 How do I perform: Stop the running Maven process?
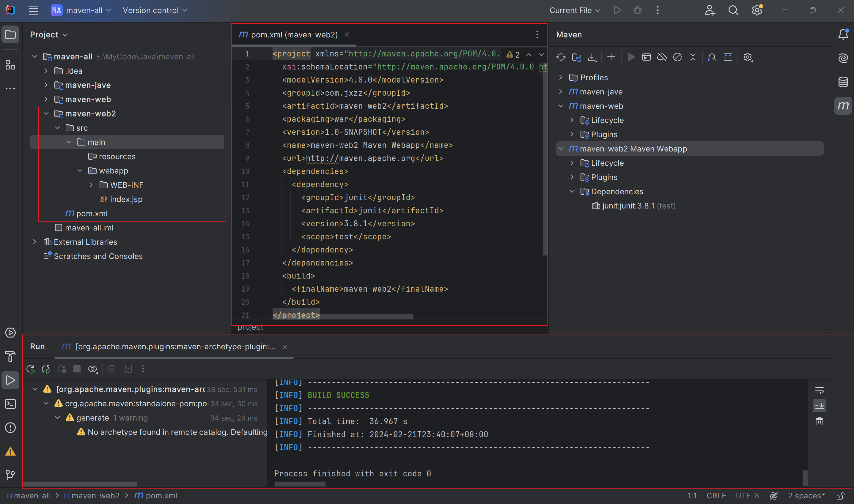coord(77,369)
